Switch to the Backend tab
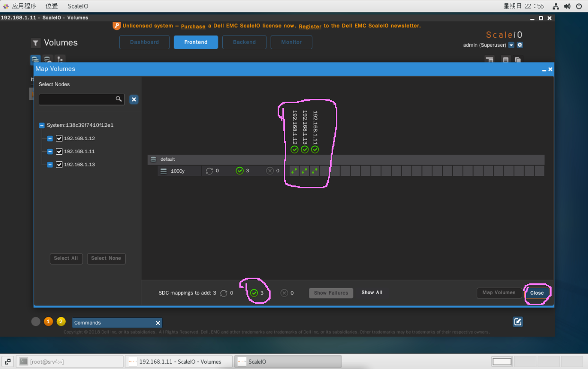The image size is (588, 369). point(244,42)
